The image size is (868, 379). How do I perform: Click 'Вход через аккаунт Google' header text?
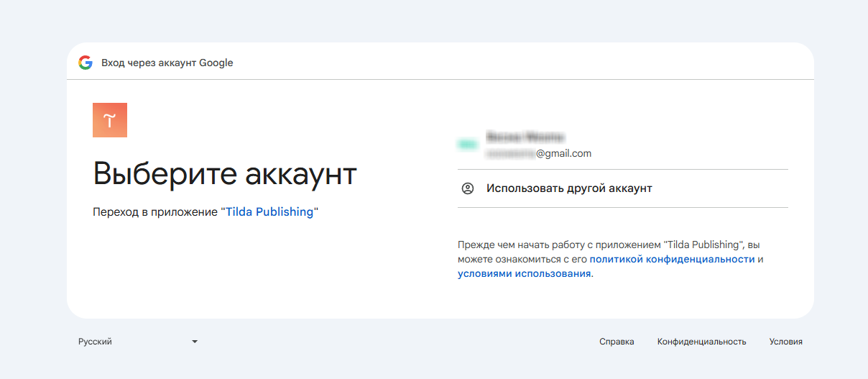[x=167, y=63]
